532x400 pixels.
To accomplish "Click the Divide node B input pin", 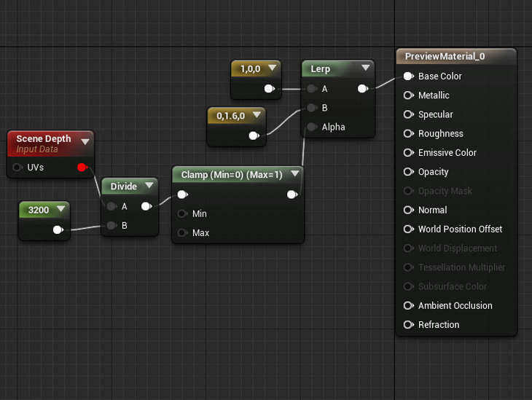I will pos(111,226).
